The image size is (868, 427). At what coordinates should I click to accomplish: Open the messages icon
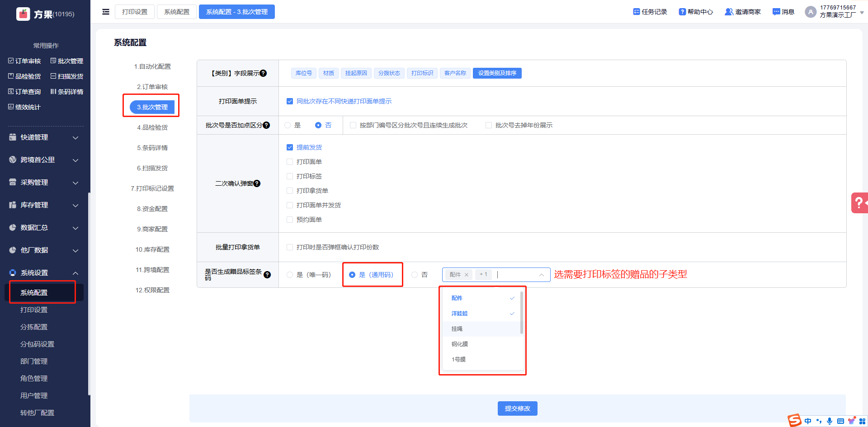click(776, 12)
